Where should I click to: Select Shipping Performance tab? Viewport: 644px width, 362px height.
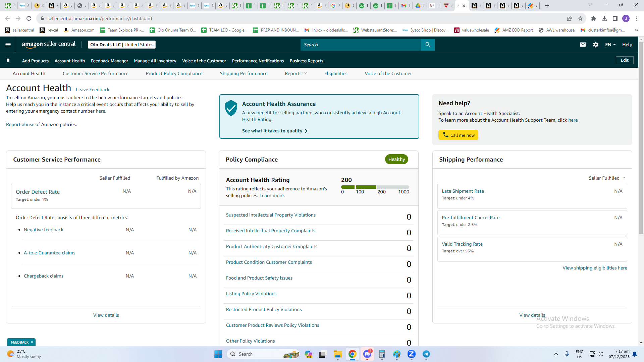click(244, 73)
